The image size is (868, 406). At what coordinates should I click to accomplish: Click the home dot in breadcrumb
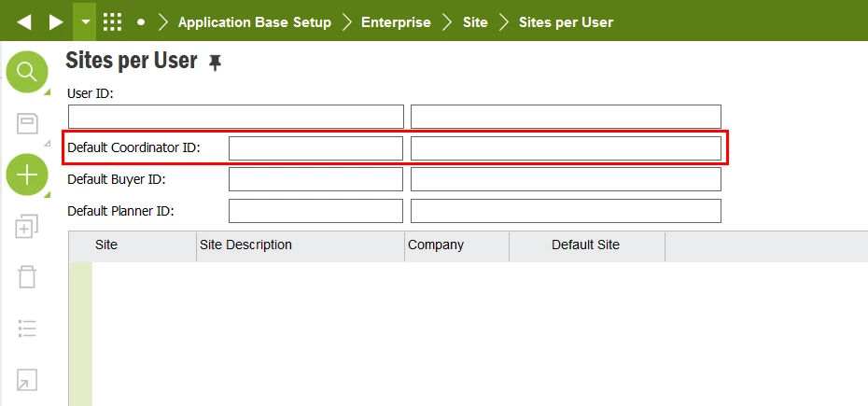pyautogui.click(x=141, y=22)
